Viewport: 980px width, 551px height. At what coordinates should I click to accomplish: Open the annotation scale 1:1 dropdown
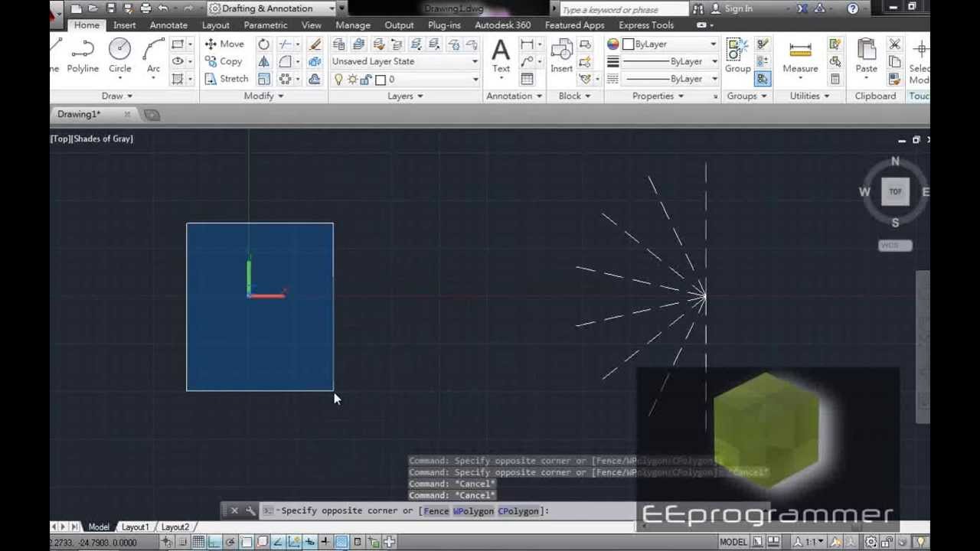(x=809, y=542)
